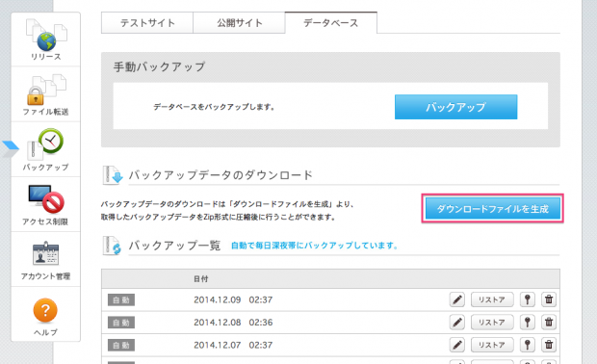Click the データベースをバックアップします text
Screen dimensions: 597x364
pyautogui.click(x=214, y=107)
